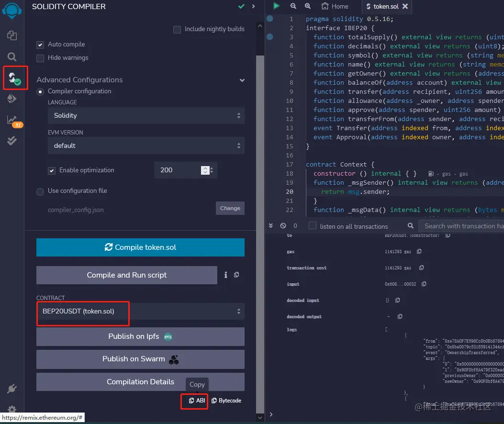Toggle the breakpoint dot on line 3

tap(270, 37)
